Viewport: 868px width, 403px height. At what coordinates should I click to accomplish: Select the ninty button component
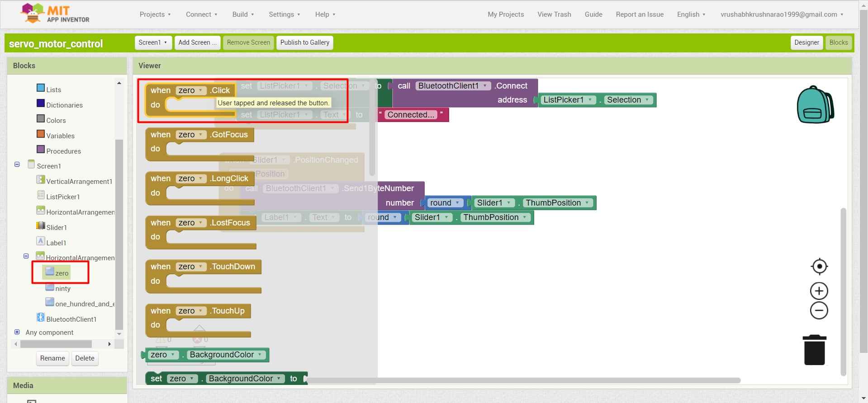point(58,288)
